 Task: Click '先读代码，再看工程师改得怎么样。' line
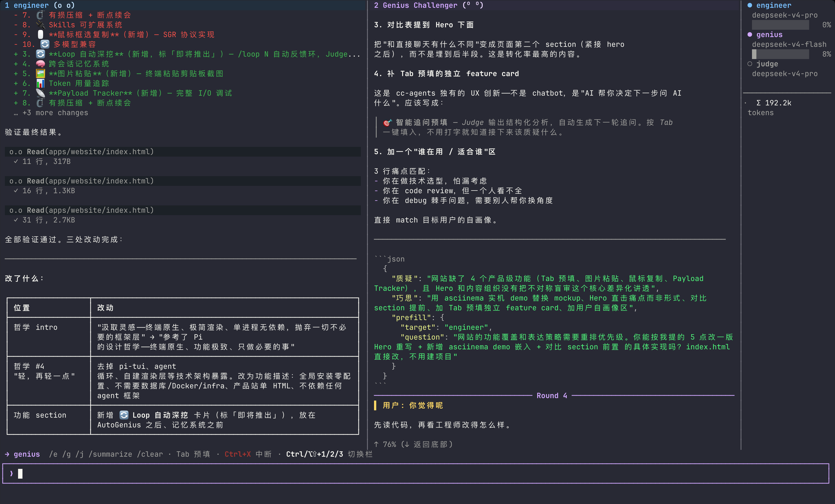(x=443, y=425)
